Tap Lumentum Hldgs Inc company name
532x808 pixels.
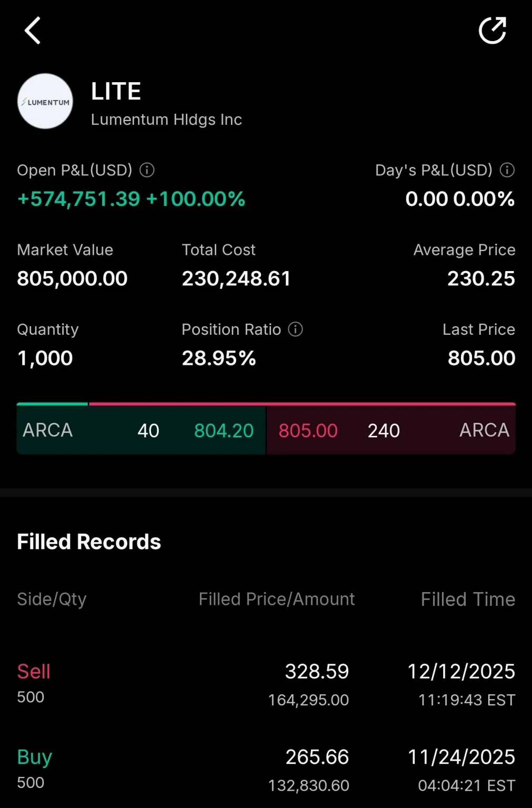point(166,119)
